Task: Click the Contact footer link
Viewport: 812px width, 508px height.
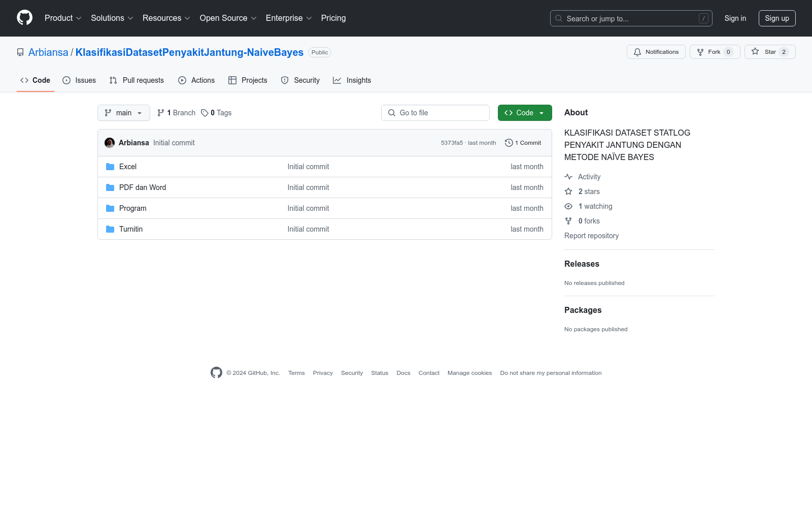Action: click(429, 373)
